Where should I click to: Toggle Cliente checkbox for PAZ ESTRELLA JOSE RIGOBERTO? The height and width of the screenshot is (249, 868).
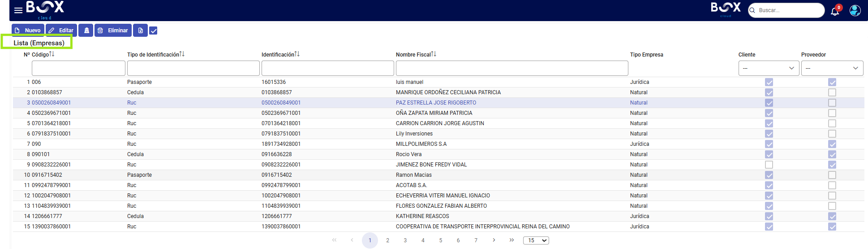point(769,103)
